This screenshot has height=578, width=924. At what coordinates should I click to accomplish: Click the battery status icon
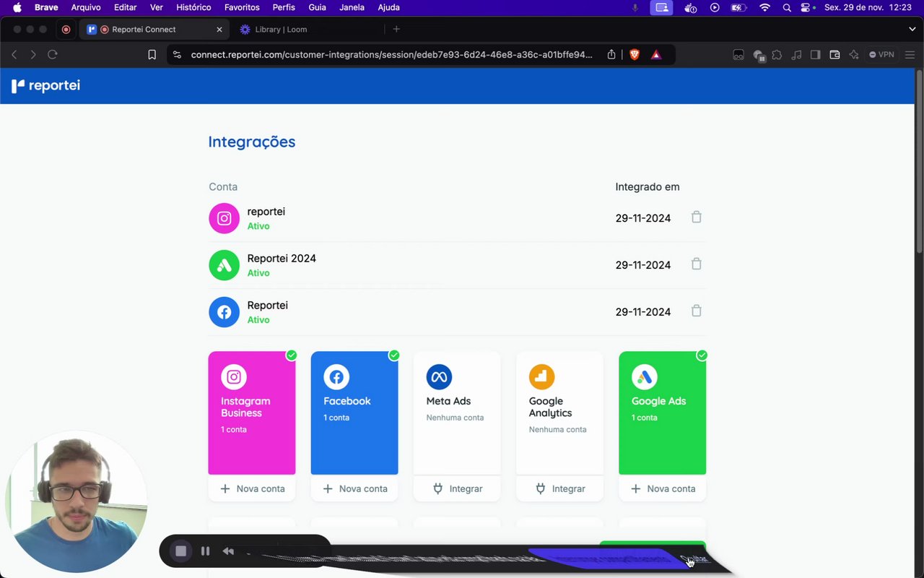pos(738,7)
